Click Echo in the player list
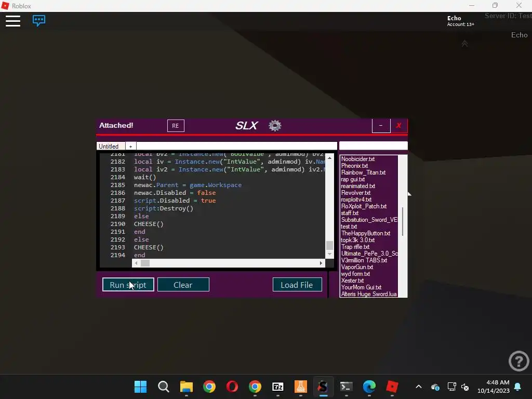The width and height of the screenshot is (532, 399). (x=519, y=35)
